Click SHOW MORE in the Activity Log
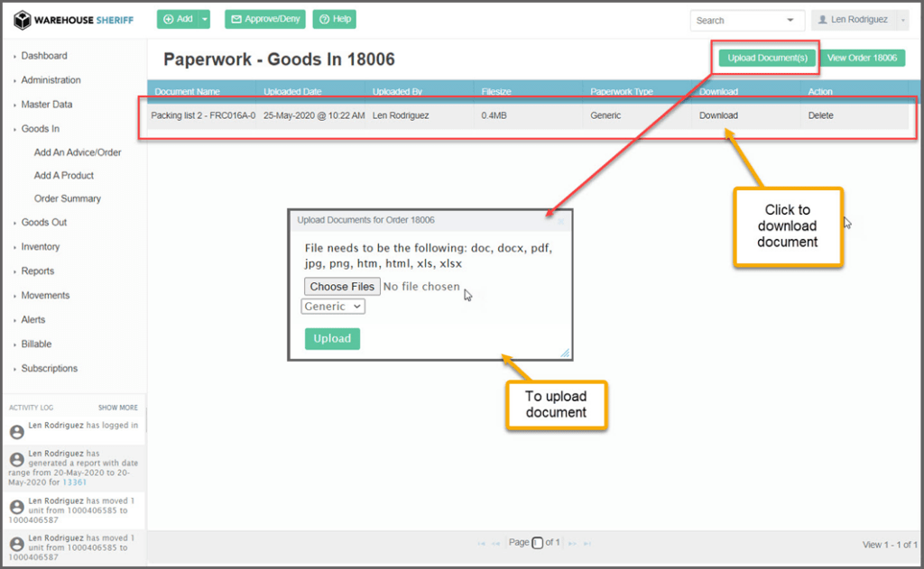Viewport: 924px width, 569px height. (118, 408)
